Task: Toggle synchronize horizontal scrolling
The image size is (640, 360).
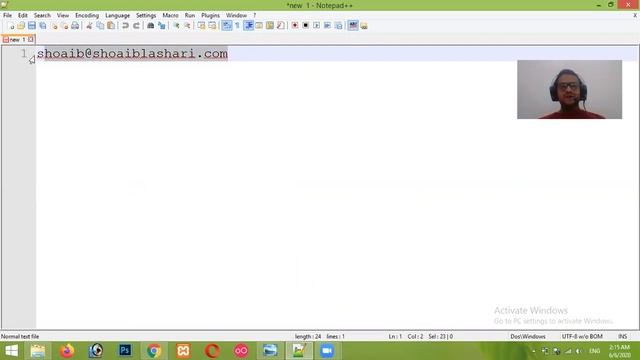Action: 212,26
